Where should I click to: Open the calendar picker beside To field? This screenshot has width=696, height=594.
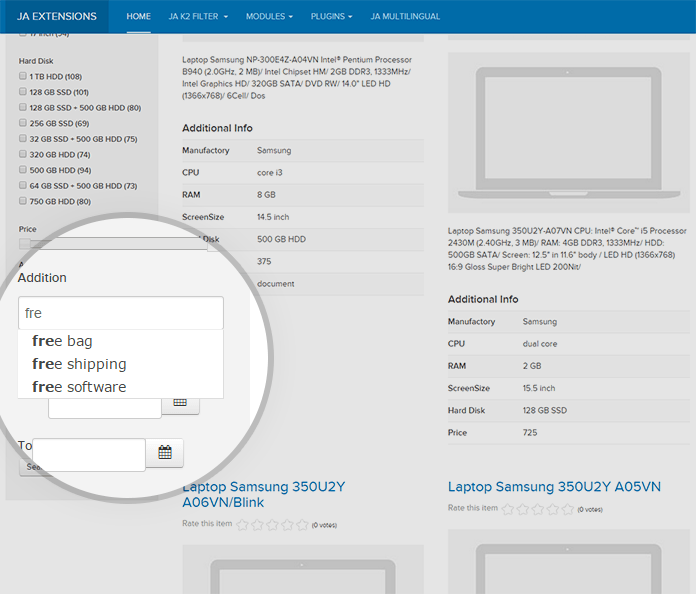pyautogui.click(x=165, y=452)
